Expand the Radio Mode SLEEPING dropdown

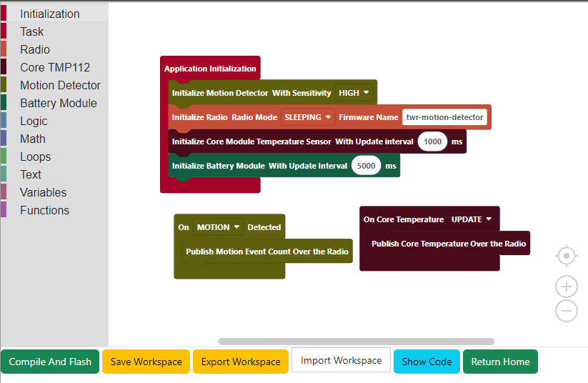[308, 117]
